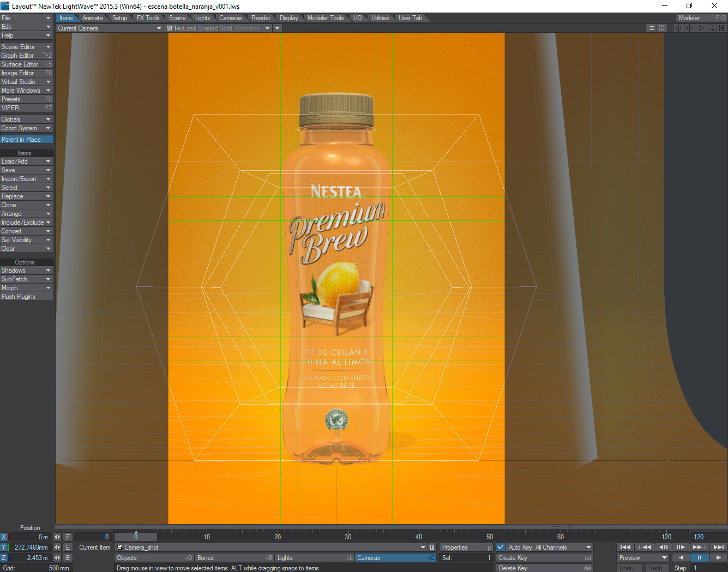This screenshot has width=728, height=572.
Task: Switch to the Render tab
Action: tap(261, 18)
